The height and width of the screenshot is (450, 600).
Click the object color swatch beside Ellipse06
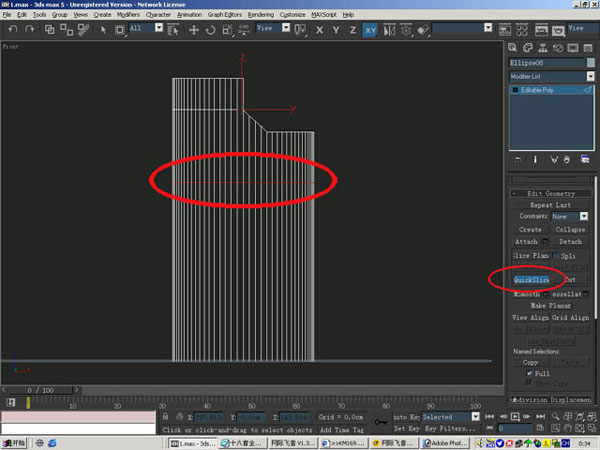tap(590, 62)
